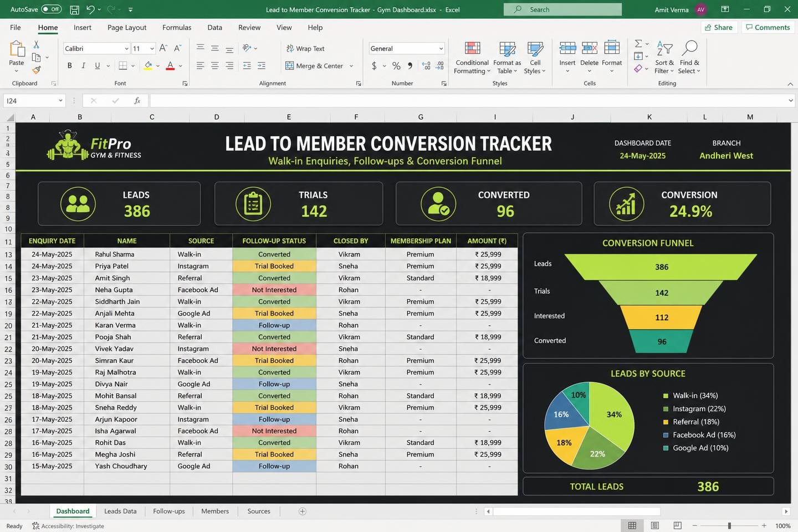Toggle Bold formatting
Image resolution: width=798 pixels, height=532 pixels.
click(x=69, y=65)
